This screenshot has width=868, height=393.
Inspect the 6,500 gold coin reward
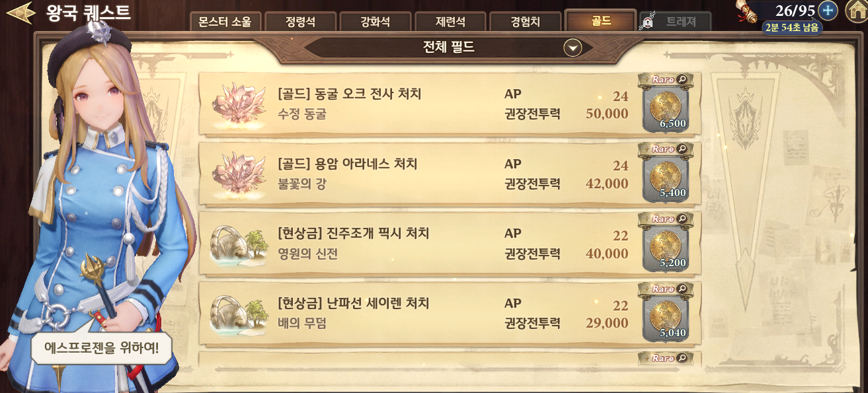coord(665,103)
